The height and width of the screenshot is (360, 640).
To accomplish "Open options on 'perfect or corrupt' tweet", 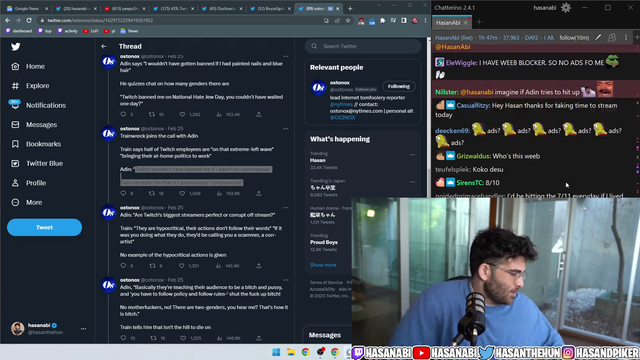I will (x=286, y=207).
